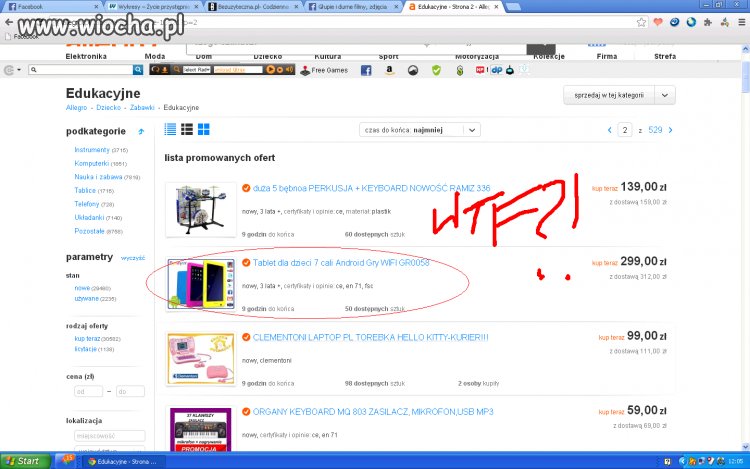Open the ORGANY KEYBOARD MQ 803 offer
This screenshot has width=750, height=469.
(x=373, y=412)
